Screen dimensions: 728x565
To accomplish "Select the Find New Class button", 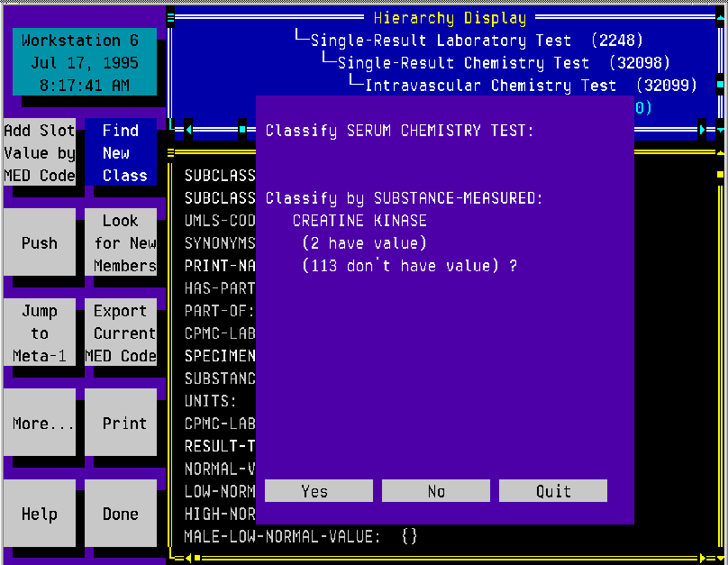I will (121, 153).
